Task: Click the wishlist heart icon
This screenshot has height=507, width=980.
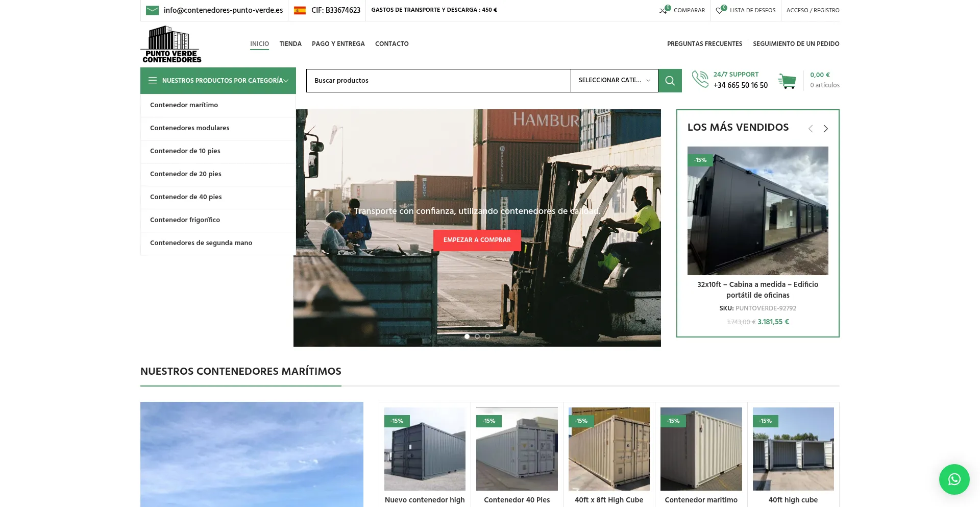Action: 720,10
